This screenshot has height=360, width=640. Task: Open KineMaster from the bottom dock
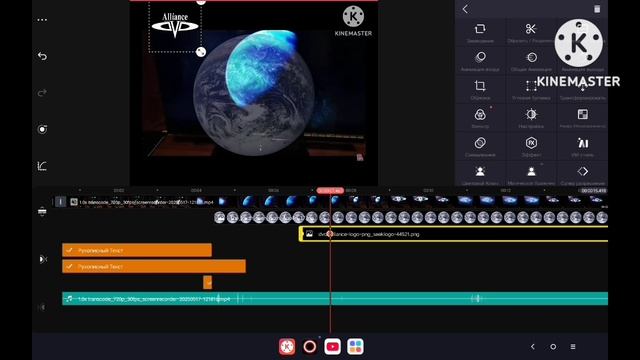[287, 347]
